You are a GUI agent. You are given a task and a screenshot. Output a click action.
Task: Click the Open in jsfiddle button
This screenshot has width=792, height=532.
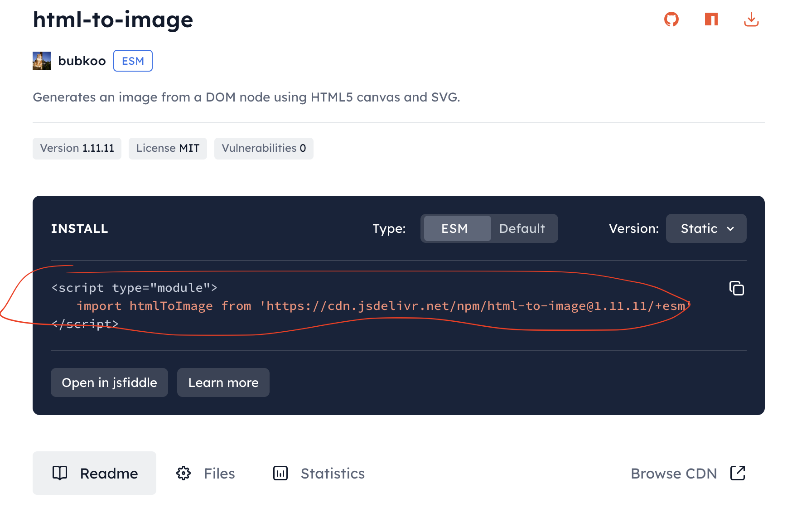109,382
